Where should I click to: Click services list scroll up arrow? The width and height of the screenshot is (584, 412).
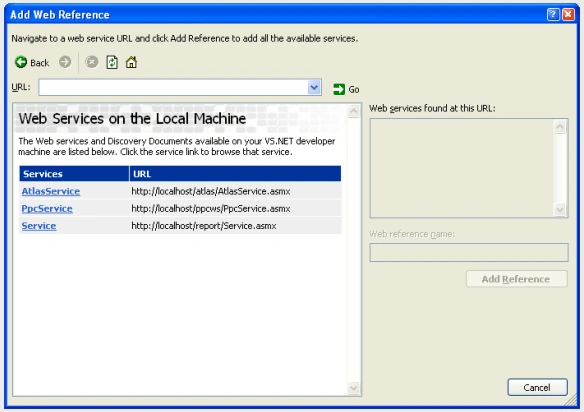[560, 127]
